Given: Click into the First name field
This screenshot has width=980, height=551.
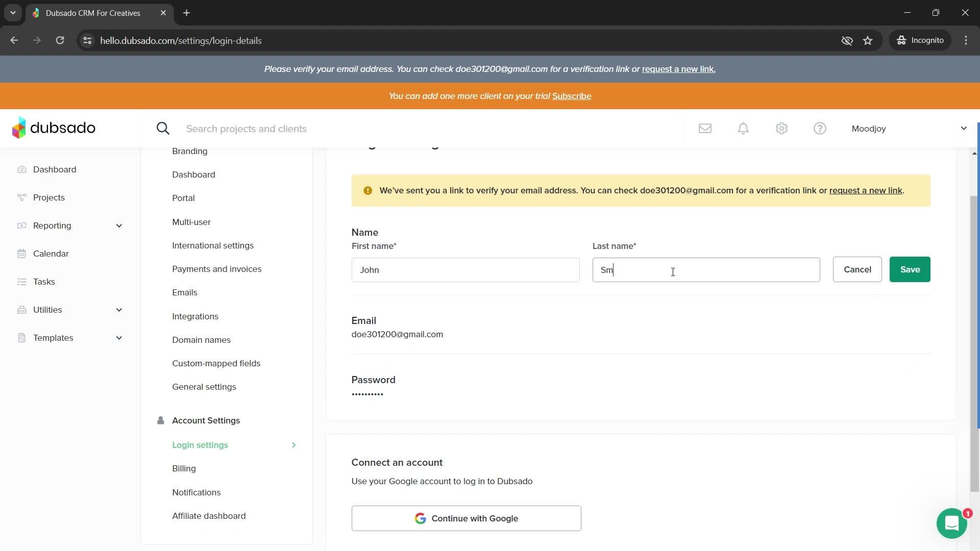Looking at the screenshot, I should 465,270.
